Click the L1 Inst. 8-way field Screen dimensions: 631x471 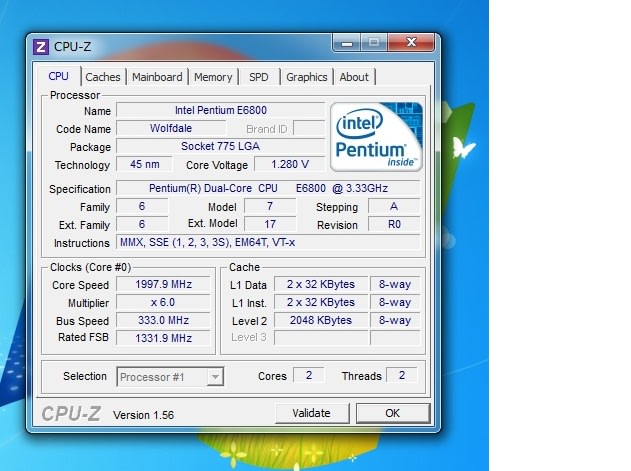[395, 302]
